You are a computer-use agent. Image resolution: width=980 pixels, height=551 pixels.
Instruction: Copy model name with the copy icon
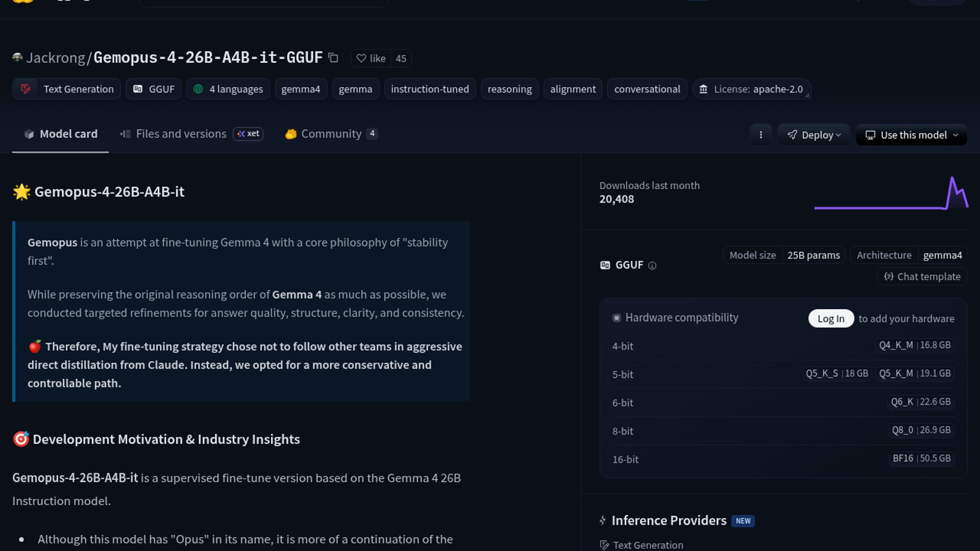333,58
